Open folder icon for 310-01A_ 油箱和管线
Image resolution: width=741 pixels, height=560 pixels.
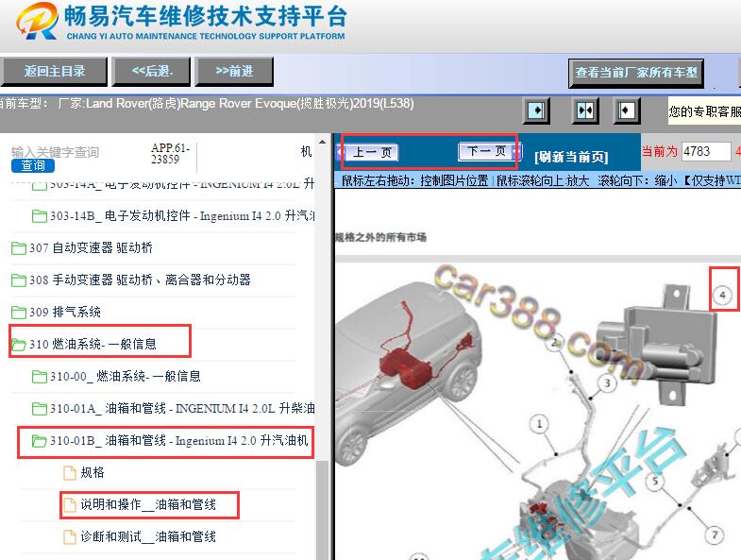click(40, 409)
